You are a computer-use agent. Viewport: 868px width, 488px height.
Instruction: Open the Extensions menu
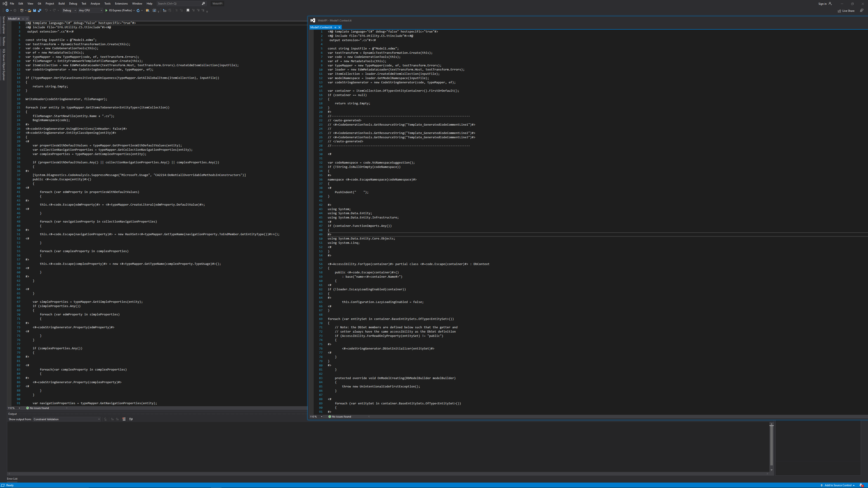(121, 4)
